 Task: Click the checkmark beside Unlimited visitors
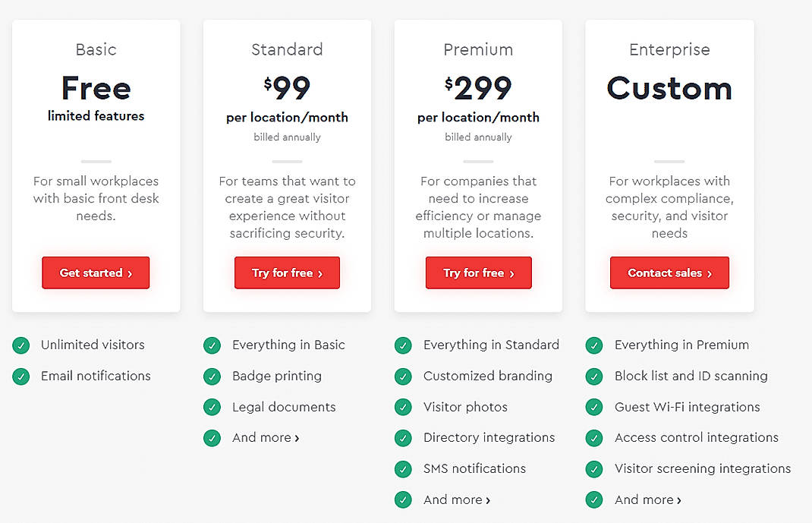(x=20, y=345)
